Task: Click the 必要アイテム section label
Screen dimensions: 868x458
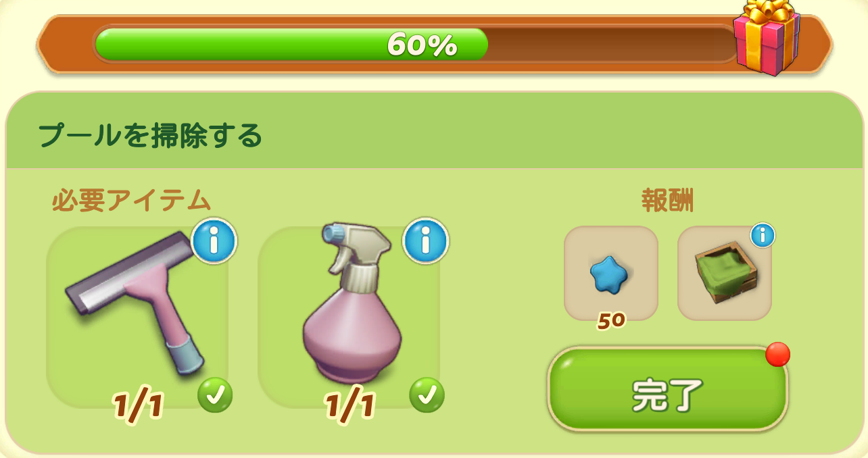Action: [132, 201]
